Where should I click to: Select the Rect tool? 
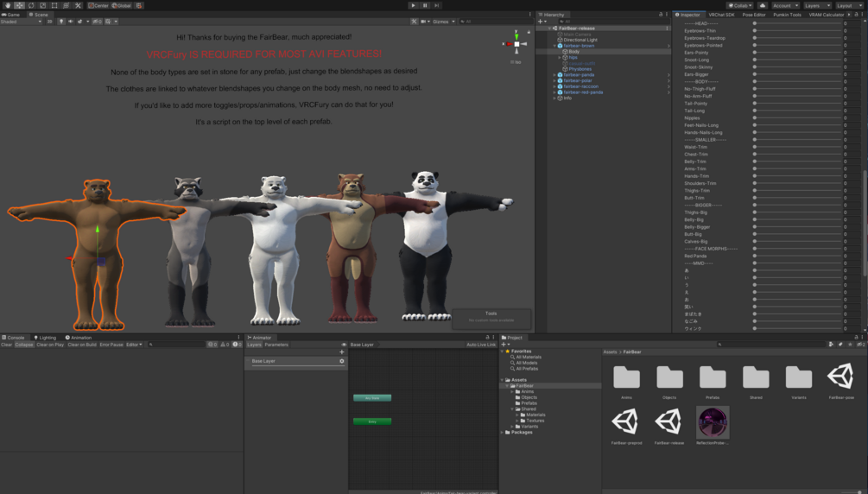(x=54, y=5)
